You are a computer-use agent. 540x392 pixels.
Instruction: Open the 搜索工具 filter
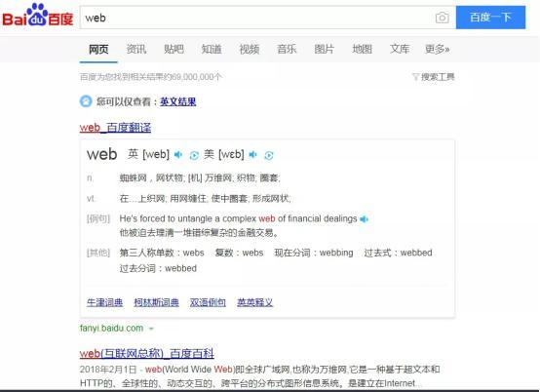[x=434, y=77]
